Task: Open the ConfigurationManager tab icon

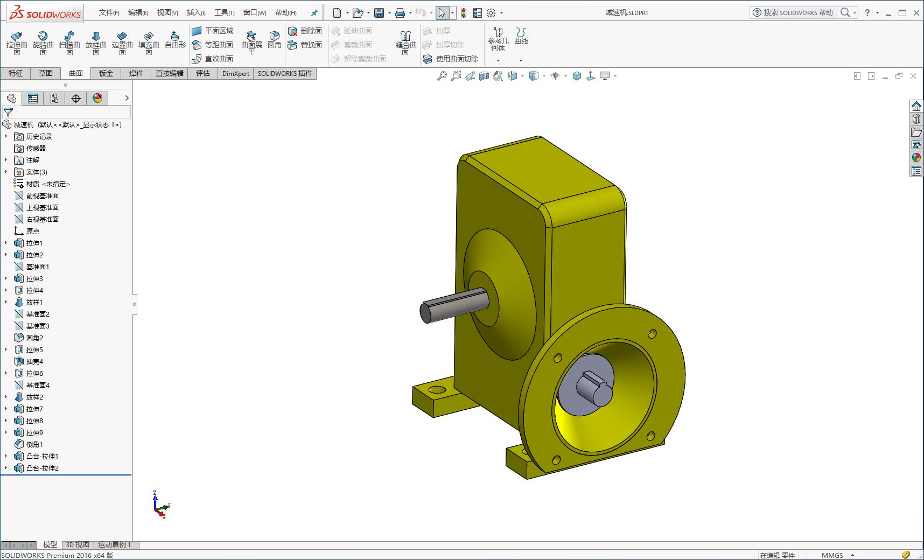Action: tap(54, 99)
